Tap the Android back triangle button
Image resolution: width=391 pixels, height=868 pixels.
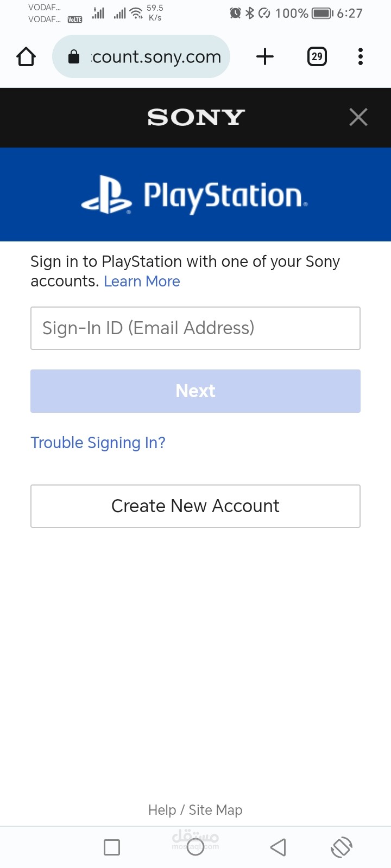(278, 847)
